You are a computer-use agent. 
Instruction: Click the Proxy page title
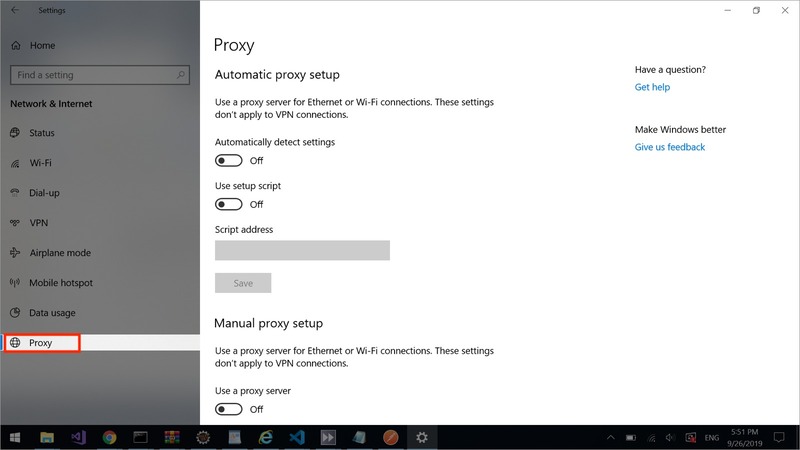[x=234, y=45]
